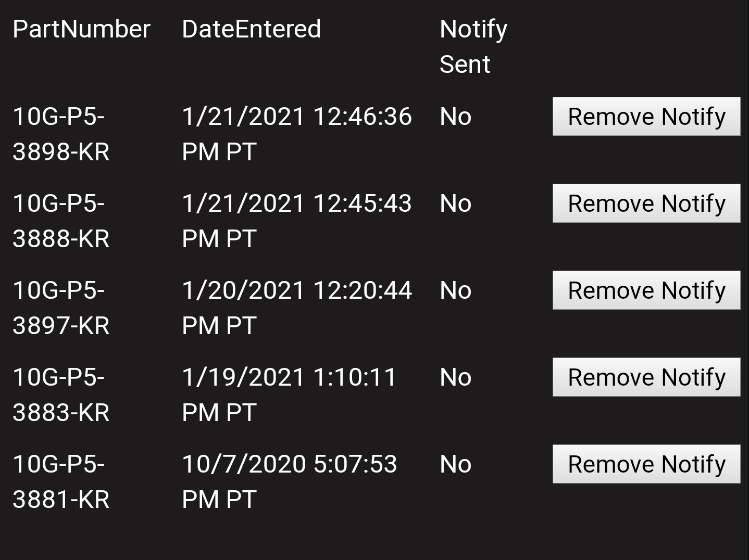Screen dimensions: 749x560
Task: Click the date 1/21/2021 12:46:36 PM PT
Action: click(296, 134)
